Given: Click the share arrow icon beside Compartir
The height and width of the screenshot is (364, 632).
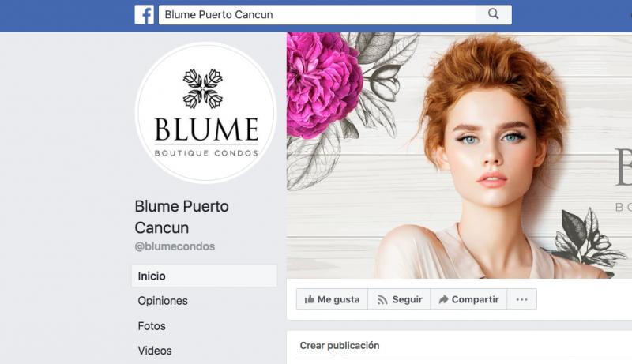Looking at the screenshot, I should 443,299.
